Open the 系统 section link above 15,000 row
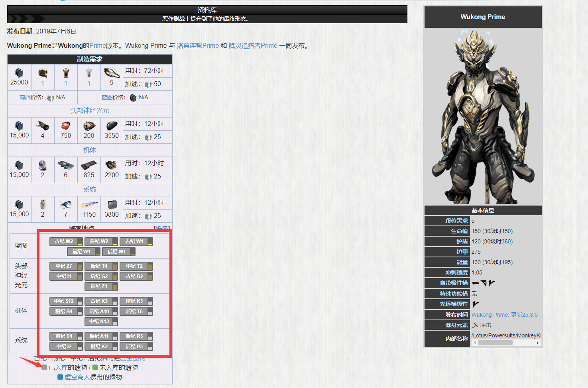The height and width of the screenshot is (388, 588). (x=90, y=190)
